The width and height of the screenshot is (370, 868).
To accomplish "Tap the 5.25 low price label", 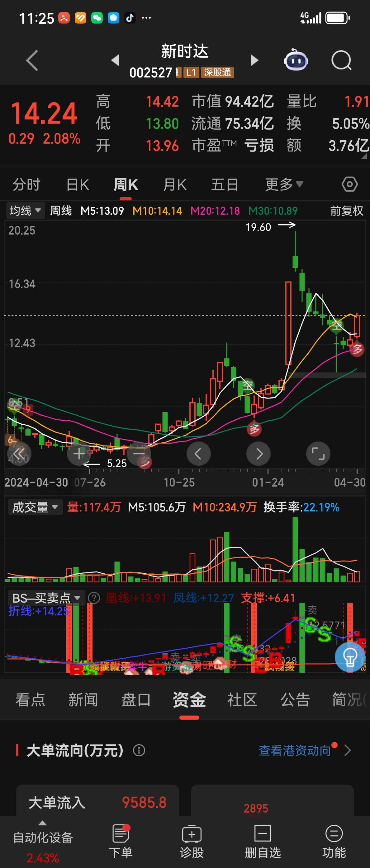I will click(117, 463).
